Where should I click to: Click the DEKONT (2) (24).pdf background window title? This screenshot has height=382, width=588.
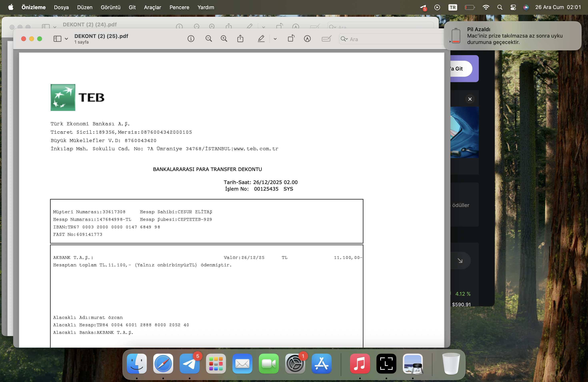coord(90,25)
